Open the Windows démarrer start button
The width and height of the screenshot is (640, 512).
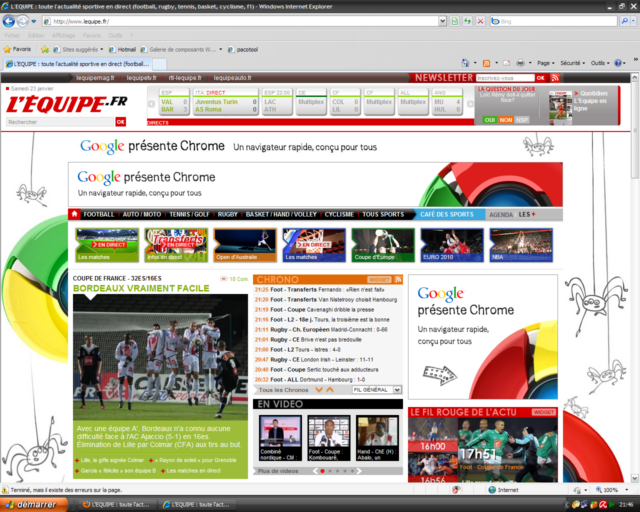coord(33,505)
